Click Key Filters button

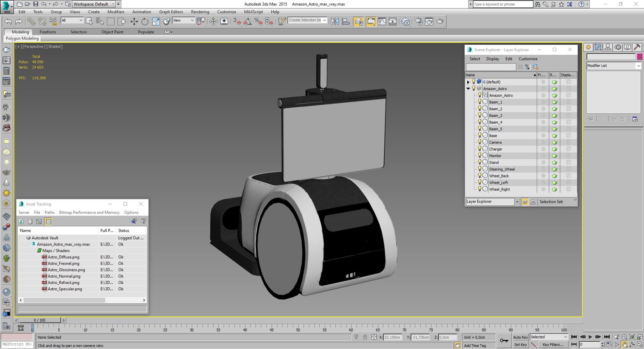[553, 345]
